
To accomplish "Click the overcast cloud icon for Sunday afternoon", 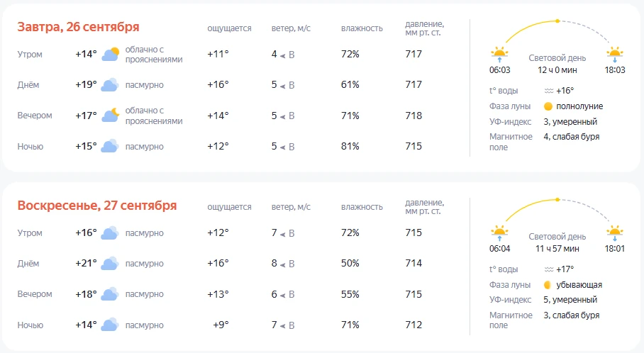I will pyautogui.click(x=110, y=263).
